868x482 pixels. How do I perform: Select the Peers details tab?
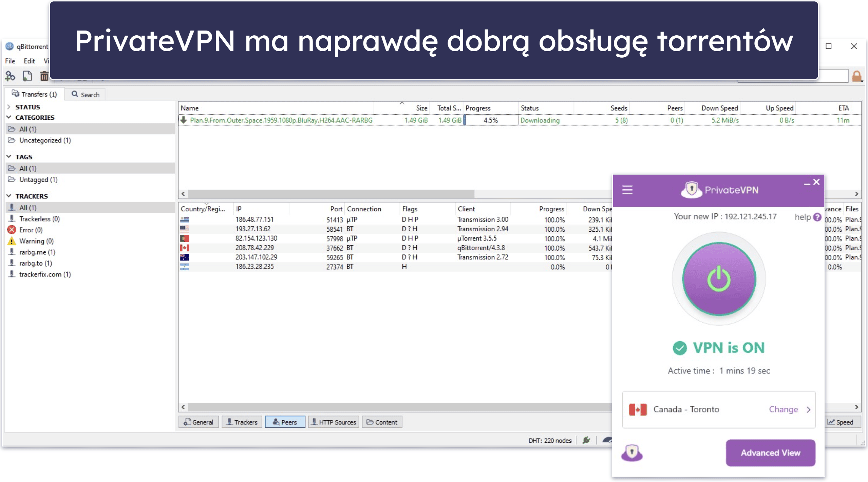click(x=285, y=422)
